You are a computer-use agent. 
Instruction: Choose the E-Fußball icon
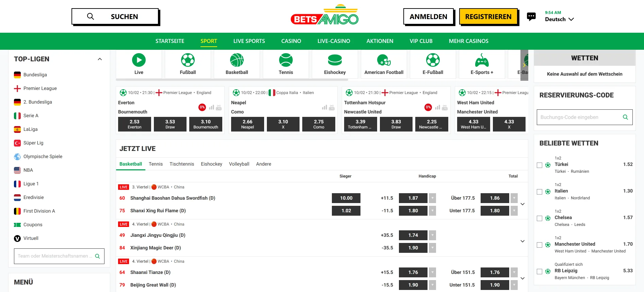point(433,60)
